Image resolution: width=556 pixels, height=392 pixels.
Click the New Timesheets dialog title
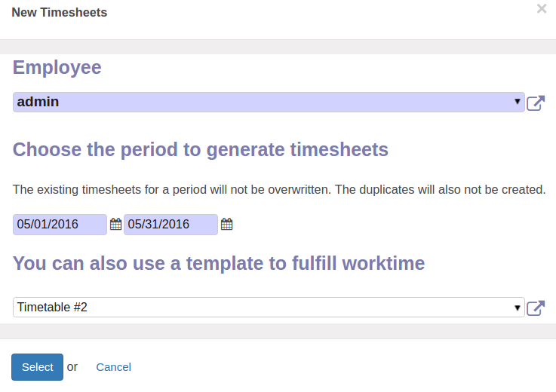click(x=60, y=12)
